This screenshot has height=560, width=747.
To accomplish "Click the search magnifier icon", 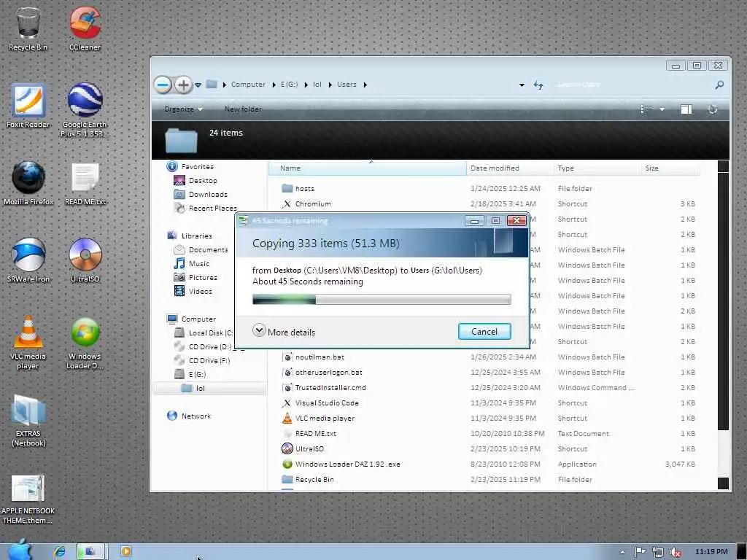I will coord(719,85).
